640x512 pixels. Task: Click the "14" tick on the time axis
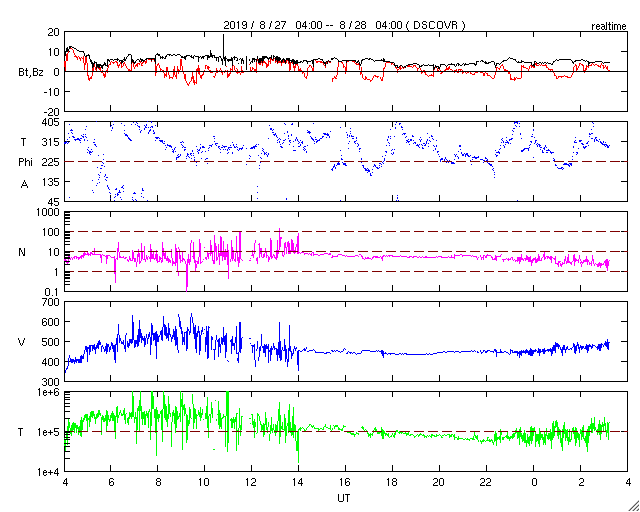click(299, 482)
